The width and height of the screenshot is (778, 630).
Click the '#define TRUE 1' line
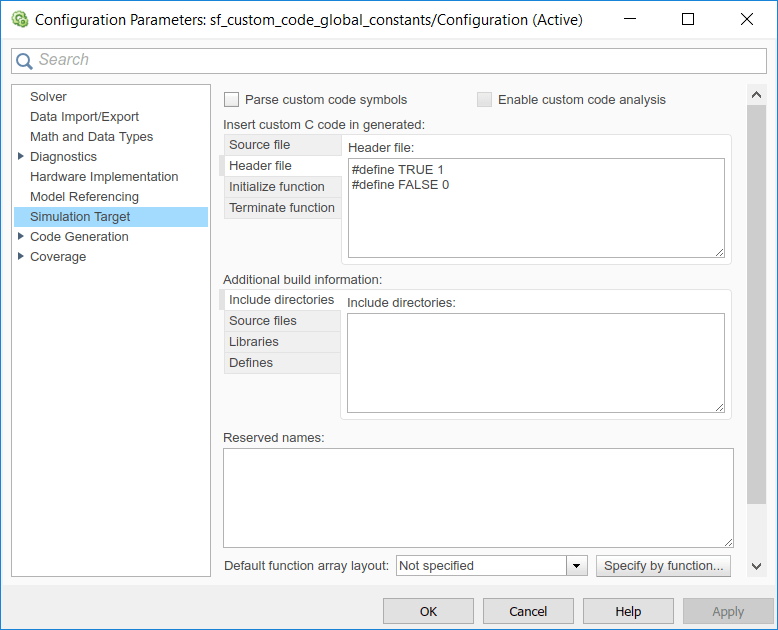(397, 170)
